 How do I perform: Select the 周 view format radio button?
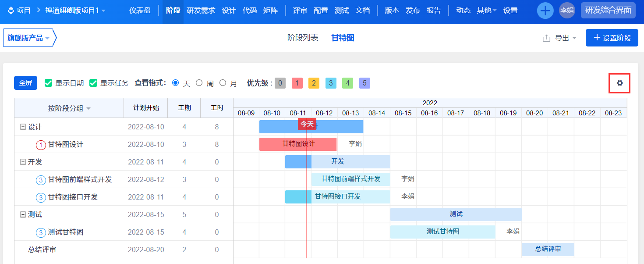pos(199,82)
